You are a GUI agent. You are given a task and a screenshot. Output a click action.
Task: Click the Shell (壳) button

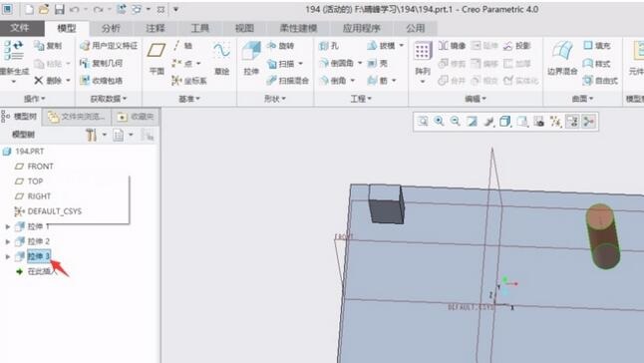(x=378, y=63)
